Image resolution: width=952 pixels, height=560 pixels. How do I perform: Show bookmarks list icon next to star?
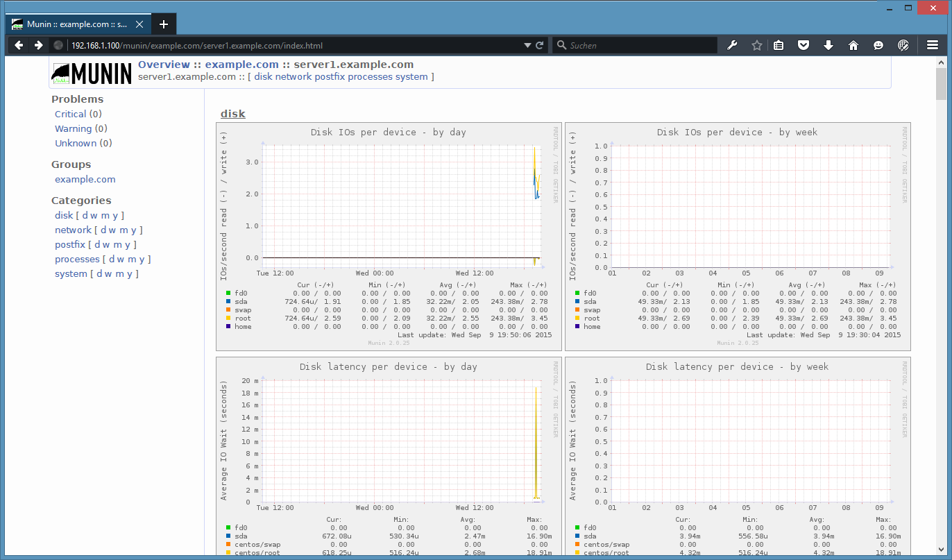tap(779, 45)
